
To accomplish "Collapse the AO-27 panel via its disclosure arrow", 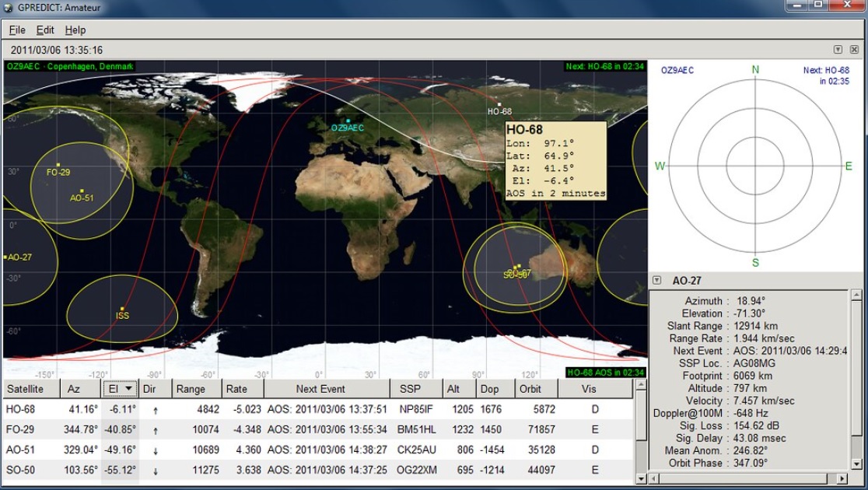I will (x=656, y=279).
